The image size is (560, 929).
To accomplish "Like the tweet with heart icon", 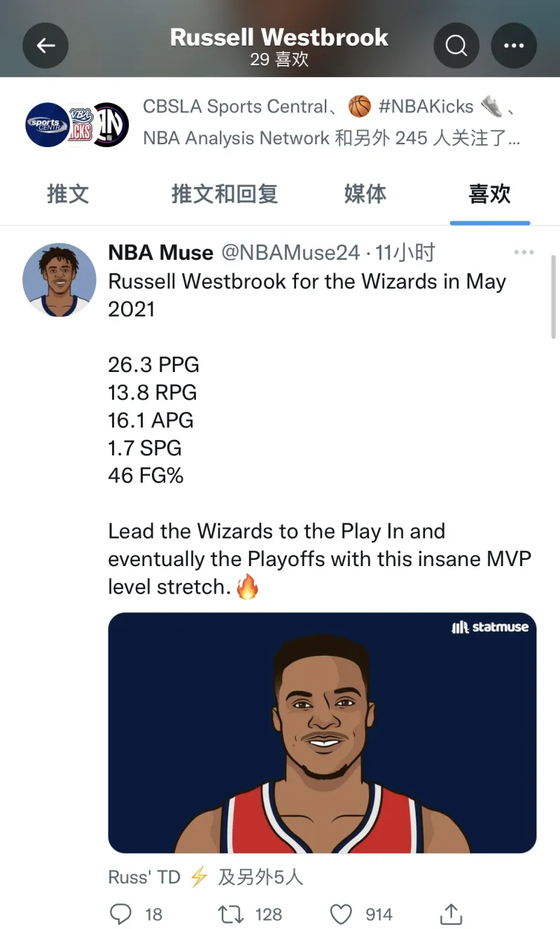I will coord(341,914).
